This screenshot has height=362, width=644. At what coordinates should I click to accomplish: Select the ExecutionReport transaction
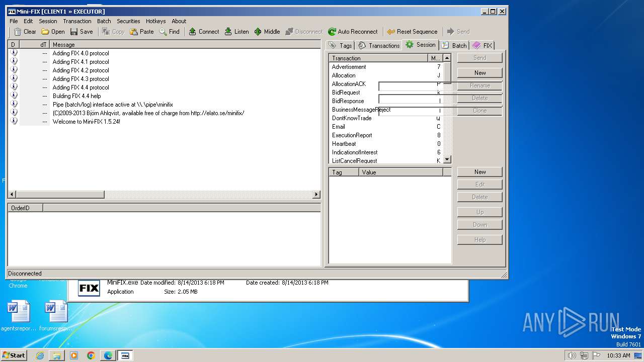coord(386,135)
